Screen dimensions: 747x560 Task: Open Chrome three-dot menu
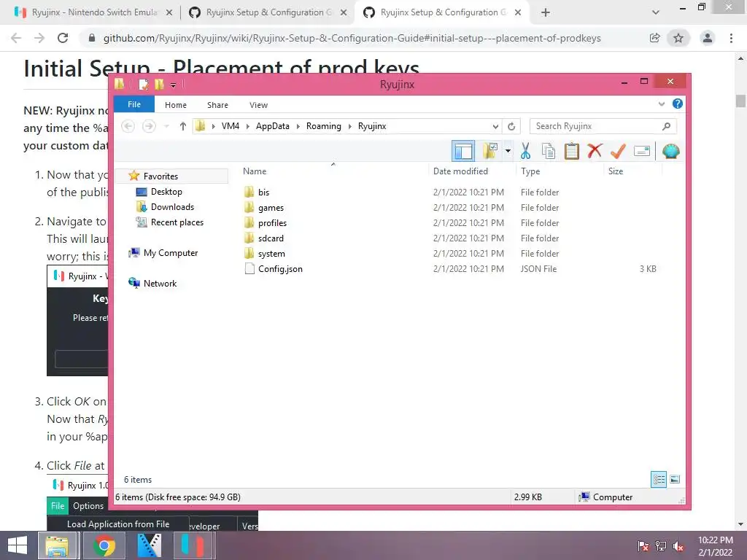click(x=731, y=38)
